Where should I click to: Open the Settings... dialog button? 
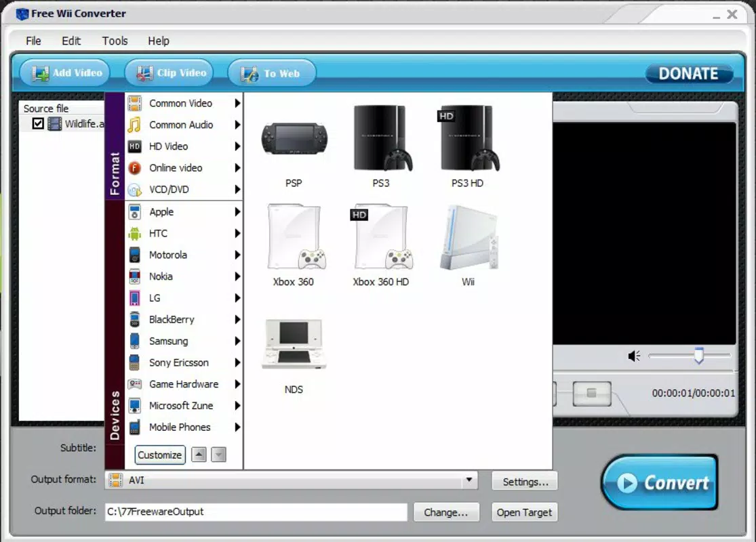[525, 482]
